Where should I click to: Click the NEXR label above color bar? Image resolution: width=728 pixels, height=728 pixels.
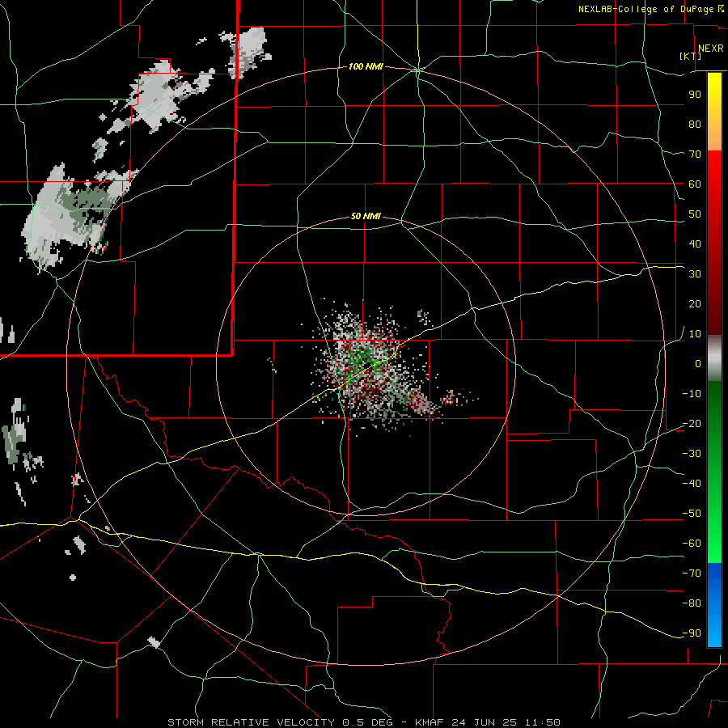tap(710, 49)
